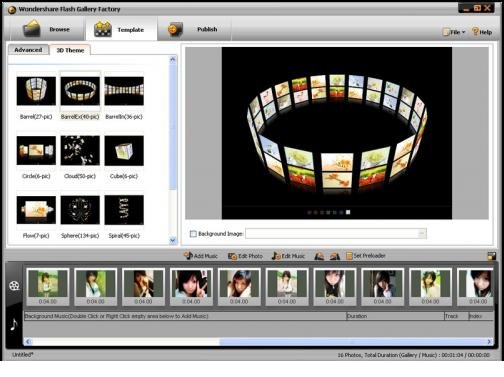Go to the Publish step
The image size is (504, 377).
194,29
